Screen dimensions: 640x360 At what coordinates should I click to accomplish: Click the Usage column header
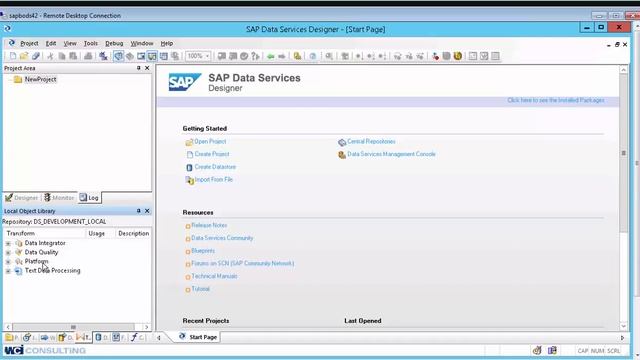point(97,233)
